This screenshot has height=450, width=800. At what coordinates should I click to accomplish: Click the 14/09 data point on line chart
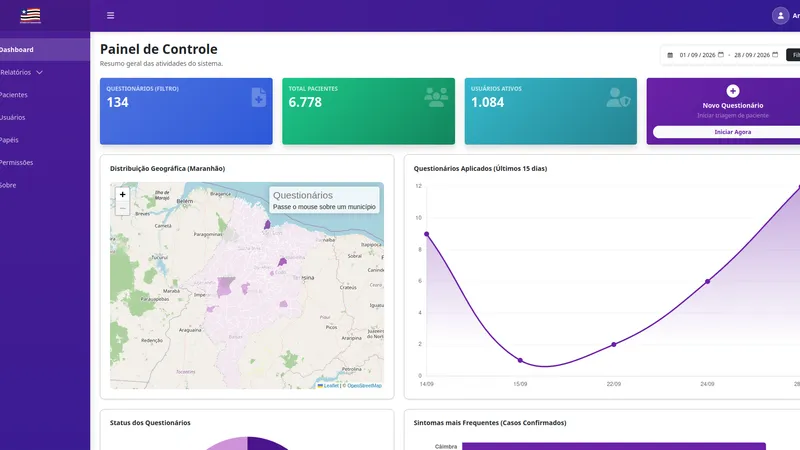(x=427, y=234)
